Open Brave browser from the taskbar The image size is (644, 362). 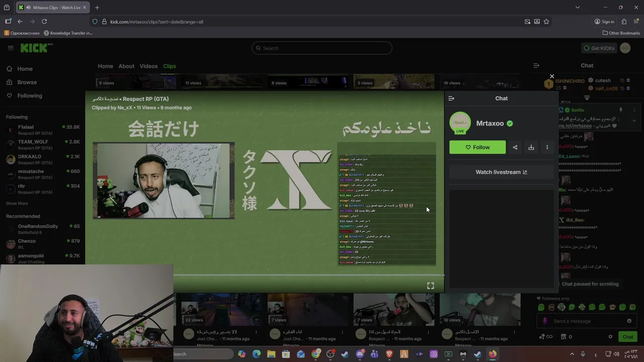coord(389,354)
